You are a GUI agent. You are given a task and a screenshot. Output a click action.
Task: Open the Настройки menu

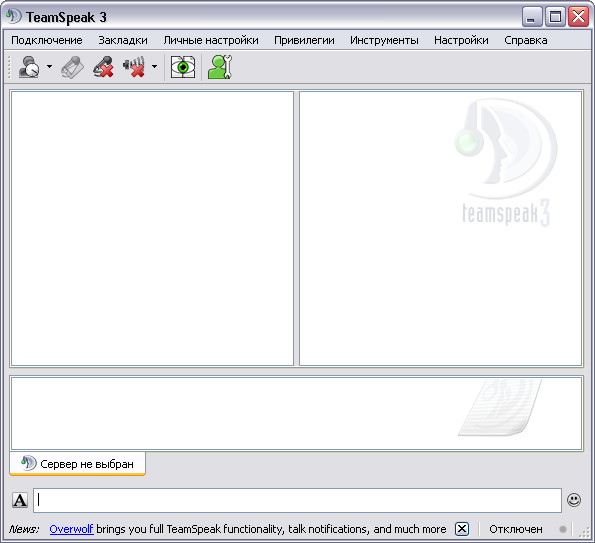(x=461, y=40)
